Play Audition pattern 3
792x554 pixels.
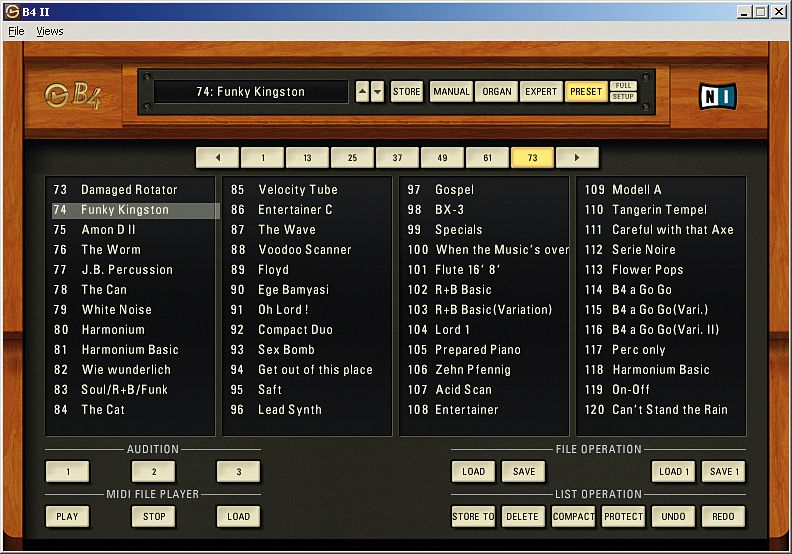click(238, 472)
